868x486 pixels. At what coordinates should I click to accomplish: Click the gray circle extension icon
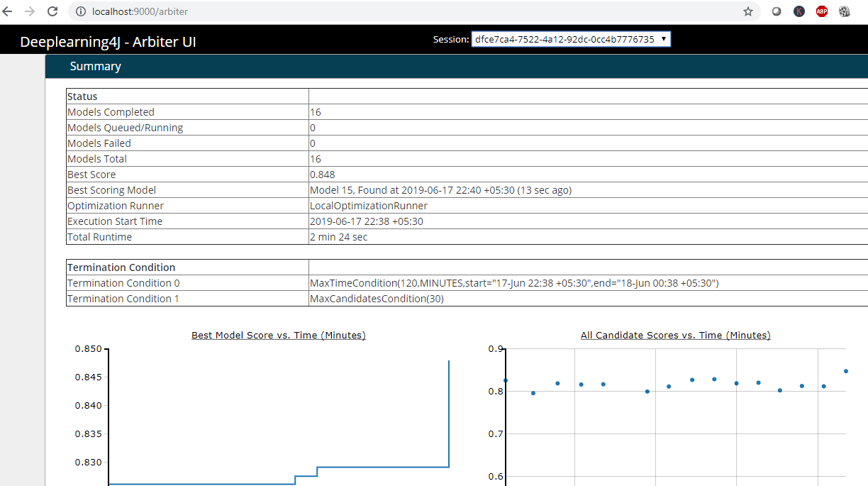[777, 11]
